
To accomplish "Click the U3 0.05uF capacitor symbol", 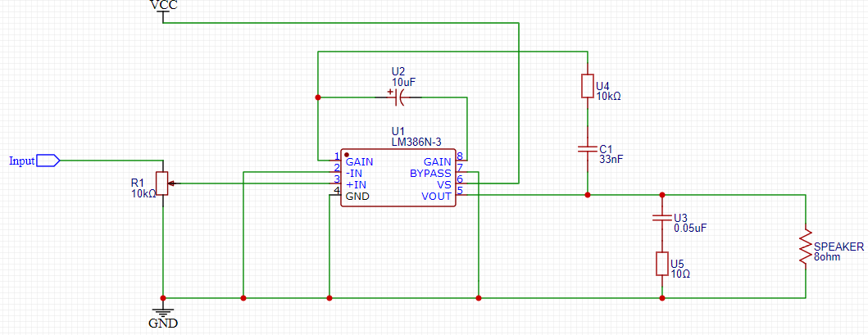I will click(662, 217).
